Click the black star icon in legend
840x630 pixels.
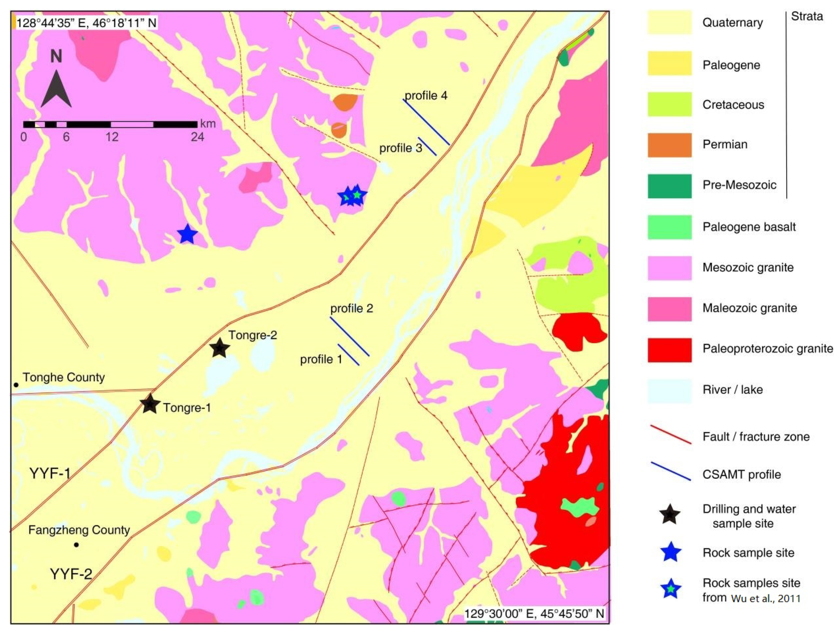point(670,515)
